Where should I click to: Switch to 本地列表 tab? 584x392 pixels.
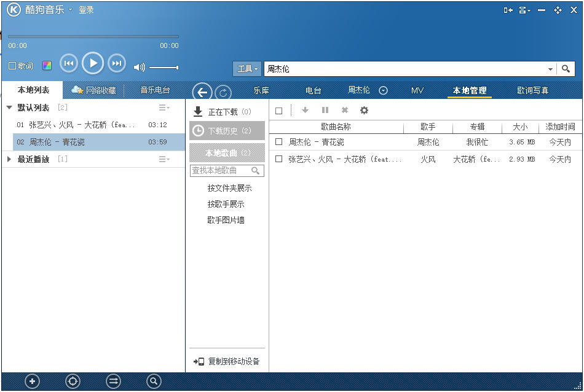tap(33, 90)
